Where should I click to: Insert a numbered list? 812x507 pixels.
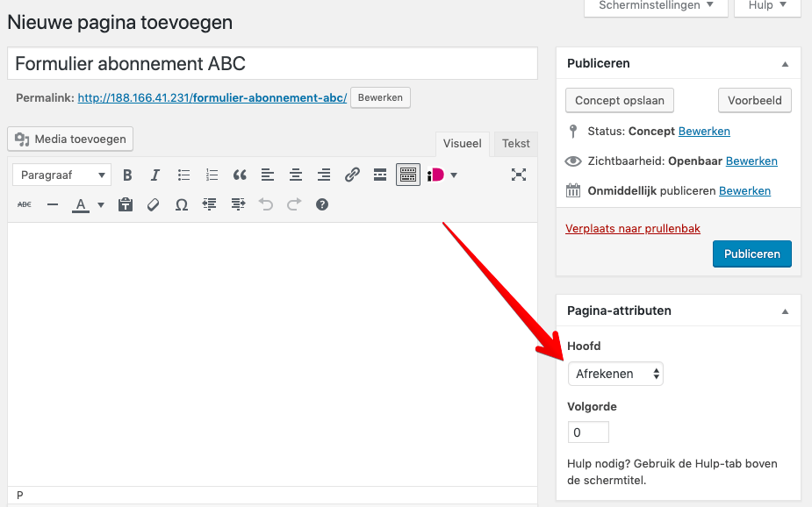click(212, 175)
